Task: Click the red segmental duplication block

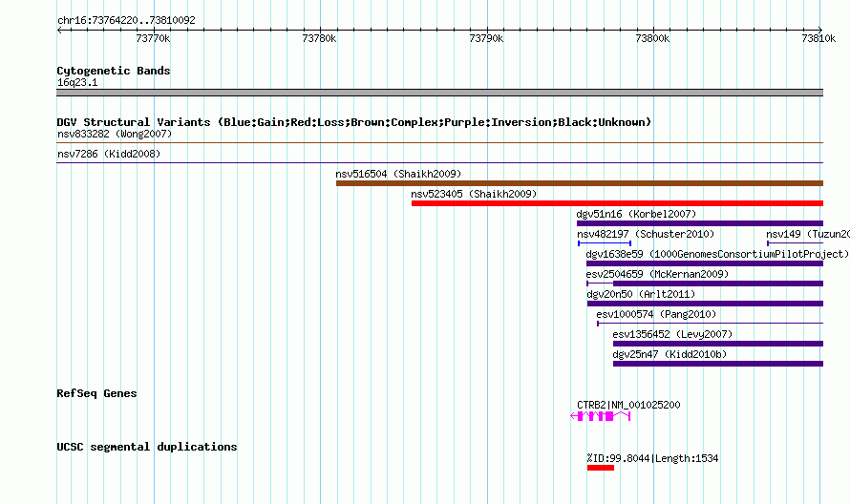Action: point(601,468)
